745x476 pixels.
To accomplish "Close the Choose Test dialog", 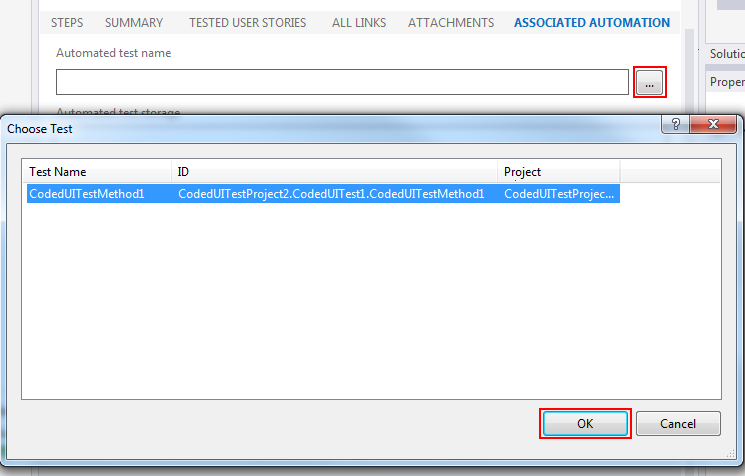I will pyautogui.click(x=713, y=124).
